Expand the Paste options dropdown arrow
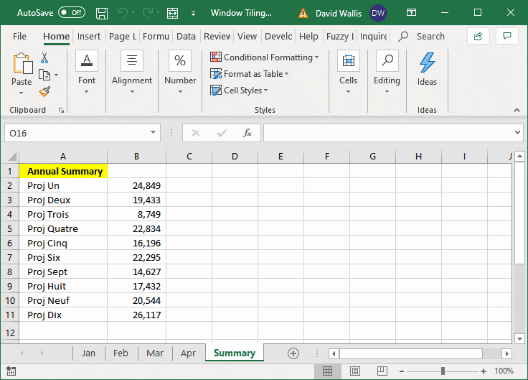Screen dimensions: 528x380 point(21,93)
